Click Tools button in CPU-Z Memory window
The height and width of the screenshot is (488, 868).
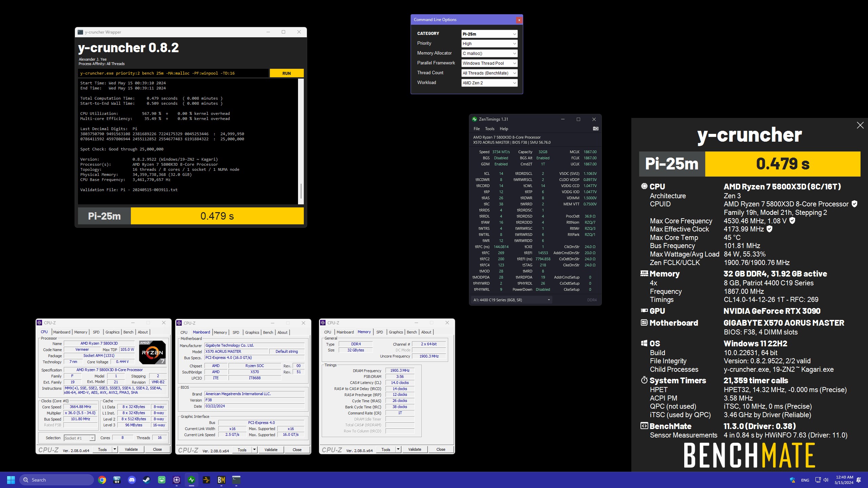coord(386,449)
